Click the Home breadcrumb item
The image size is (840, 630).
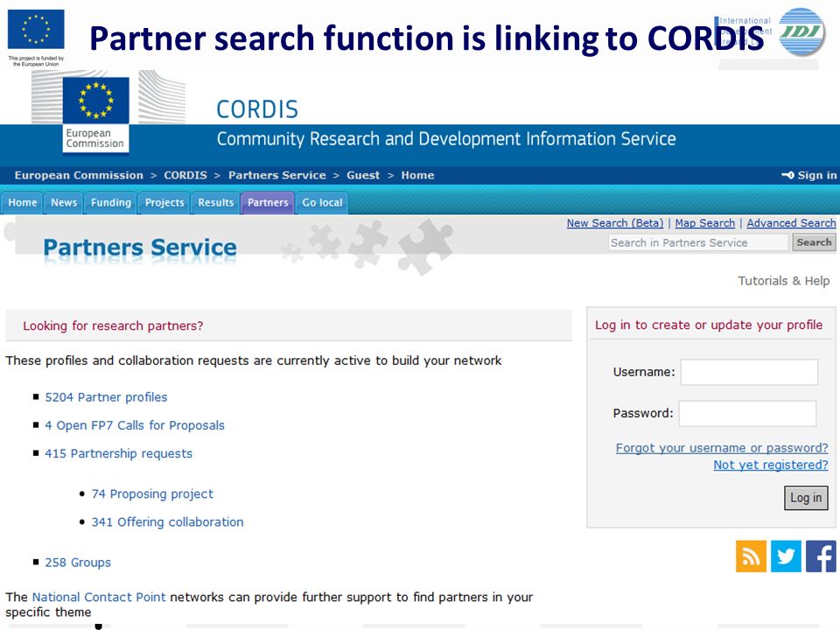(417, 175)
